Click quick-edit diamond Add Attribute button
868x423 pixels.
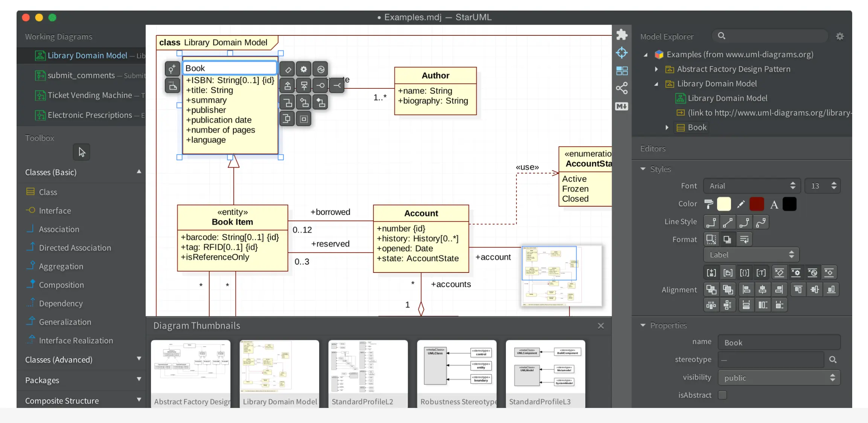click(x=288, y=69)
